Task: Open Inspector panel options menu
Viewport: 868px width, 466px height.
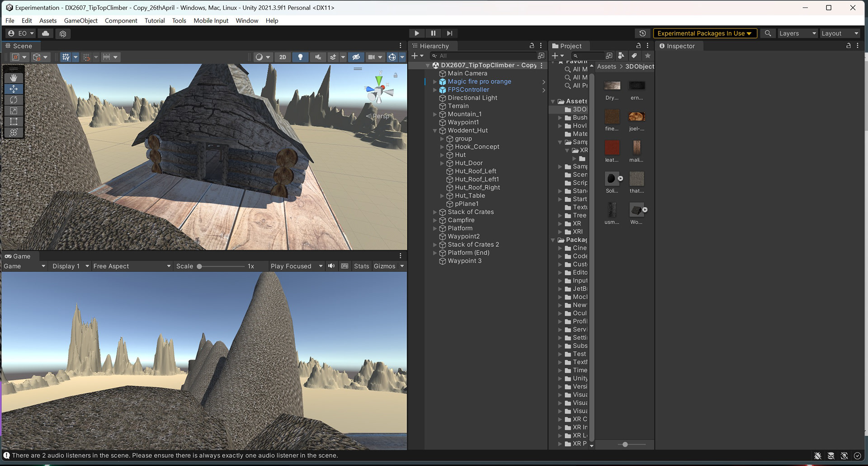Action: tap(858, 46)
